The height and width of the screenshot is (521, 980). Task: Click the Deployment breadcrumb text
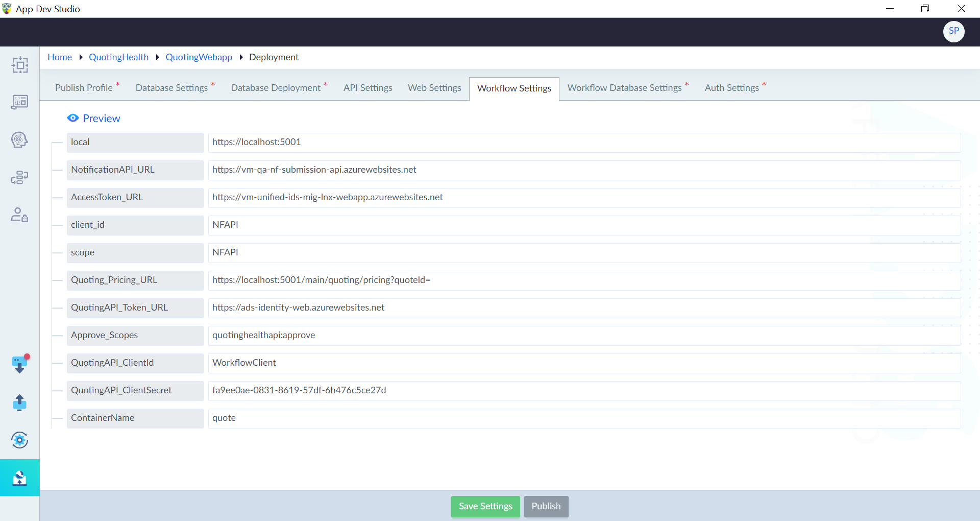click(x=274, y=57)
